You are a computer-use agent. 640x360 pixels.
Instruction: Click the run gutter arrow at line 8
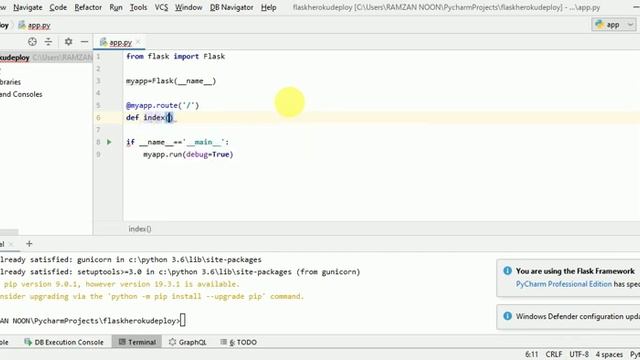109,142
